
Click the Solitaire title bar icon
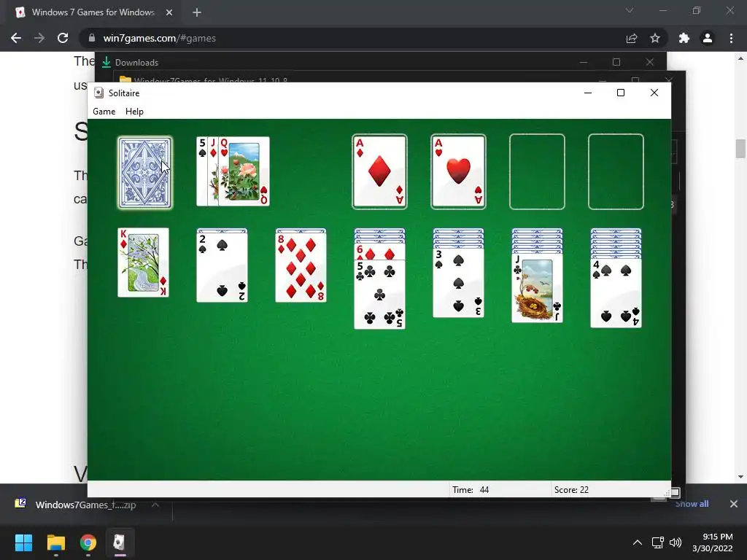pyautogui.click(x=98, y=93)
